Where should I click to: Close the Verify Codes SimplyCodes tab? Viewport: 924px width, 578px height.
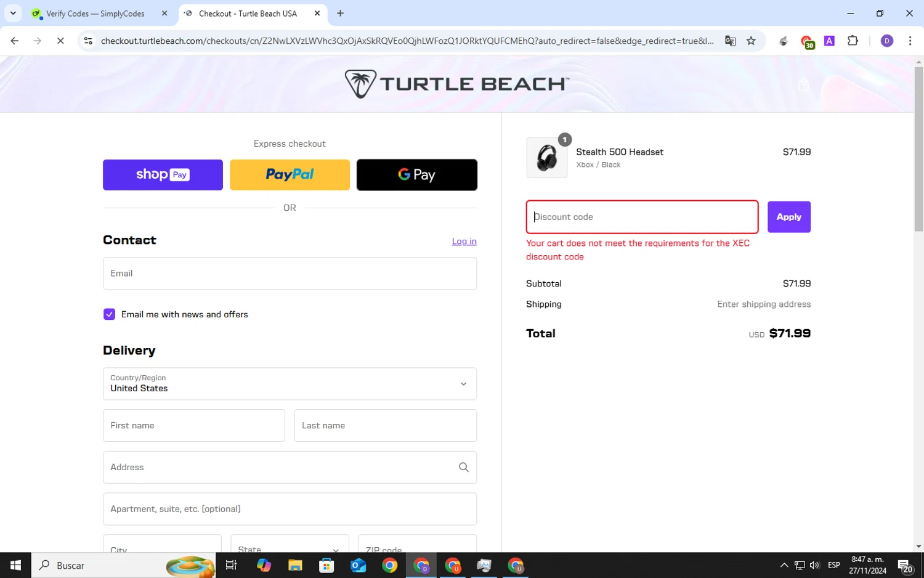pyautogui.click(x=164, y=13)
